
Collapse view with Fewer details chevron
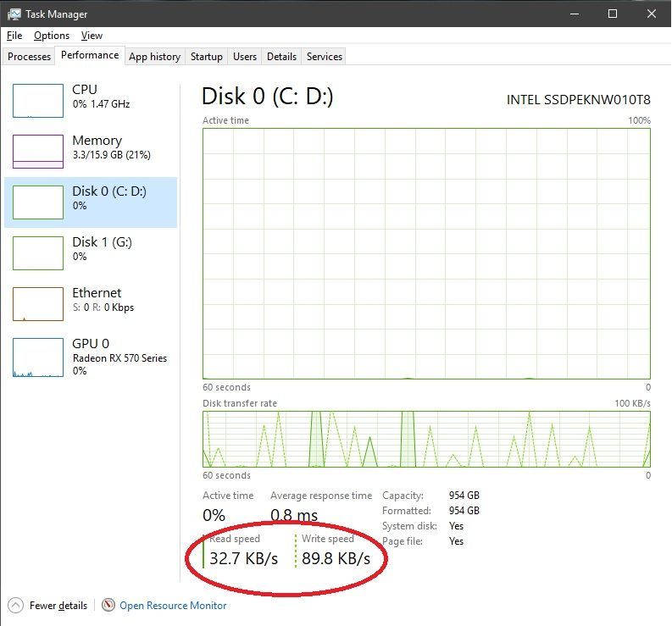pos(15,605)
